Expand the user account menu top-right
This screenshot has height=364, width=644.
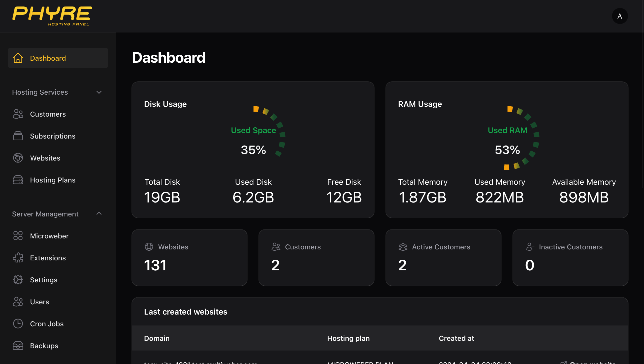point(620,16)
